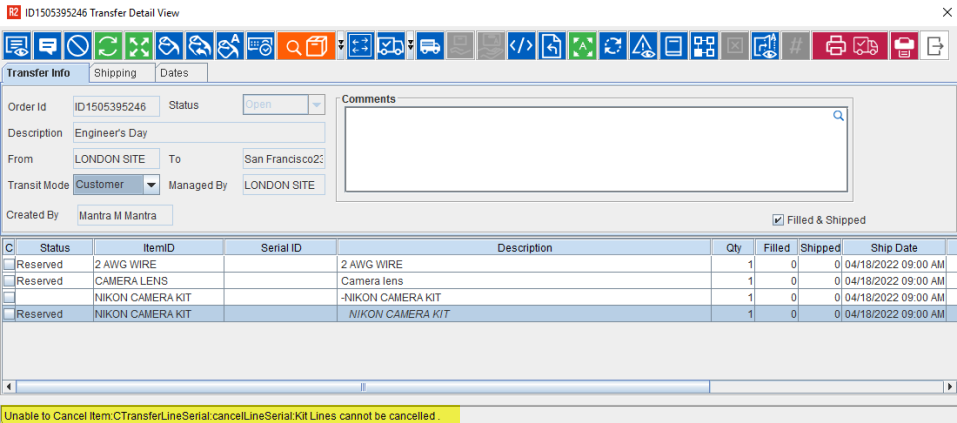Check the box for 2 AWG WIRE row
This screenshot has height=423, width=957.
coord(9,264)
